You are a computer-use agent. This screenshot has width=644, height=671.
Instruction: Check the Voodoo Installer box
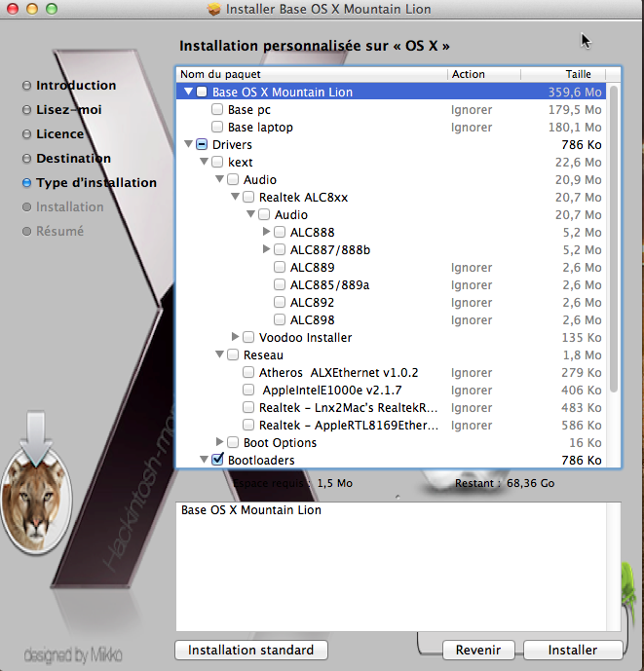click(248, 338)
